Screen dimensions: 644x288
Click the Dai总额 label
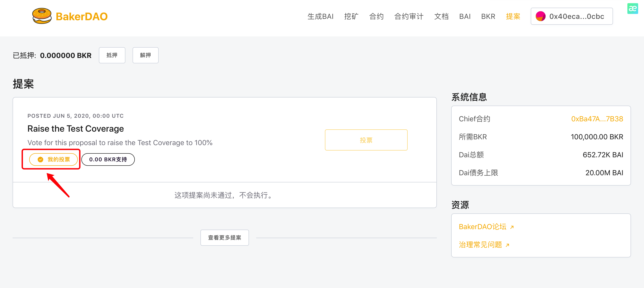471,155
